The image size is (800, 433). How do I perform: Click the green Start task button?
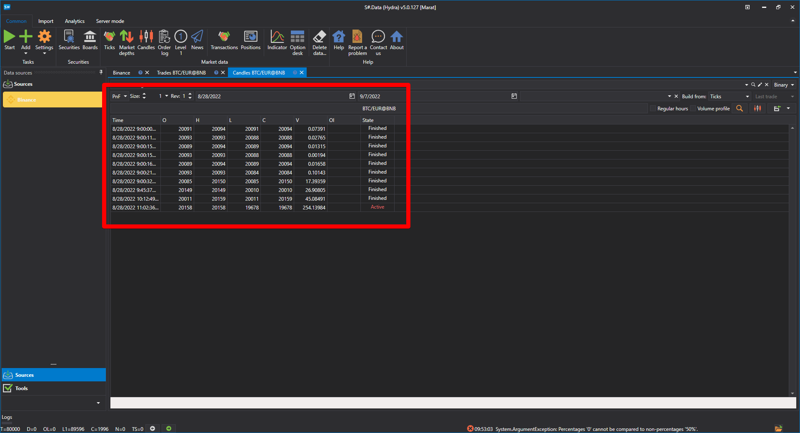point(9,38)
